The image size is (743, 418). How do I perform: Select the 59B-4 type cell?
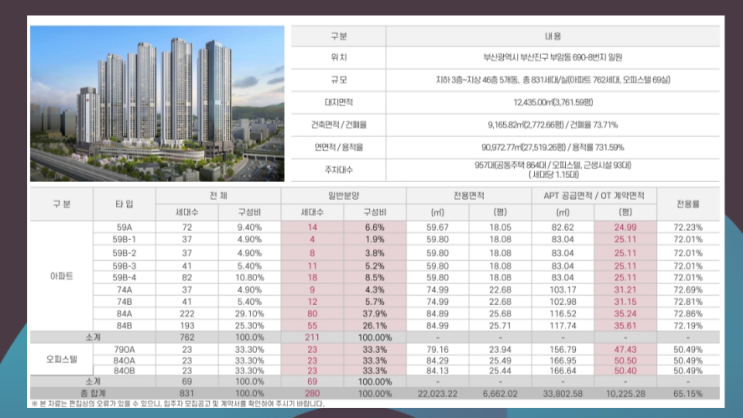coord(124,278)
